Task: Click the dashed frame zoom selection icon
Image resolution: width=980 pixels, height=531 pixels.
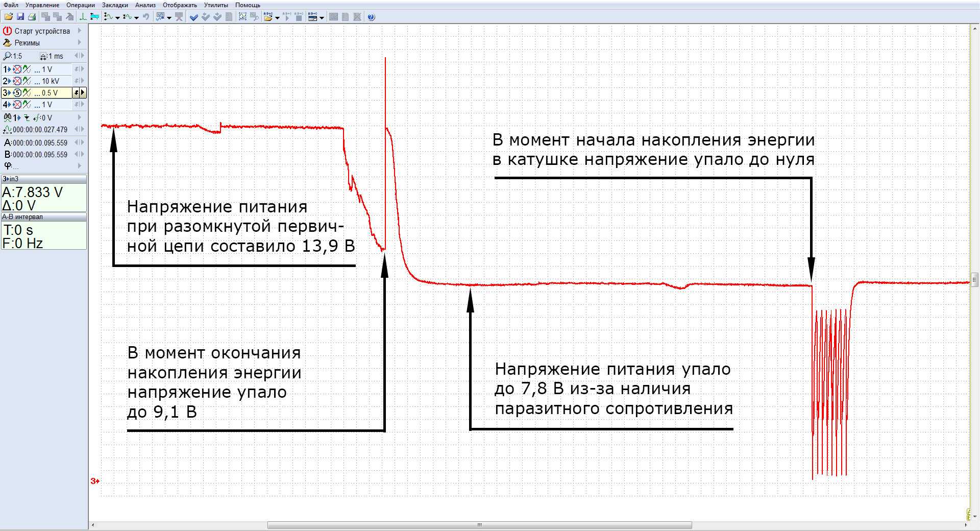Action: coord(242,17)
